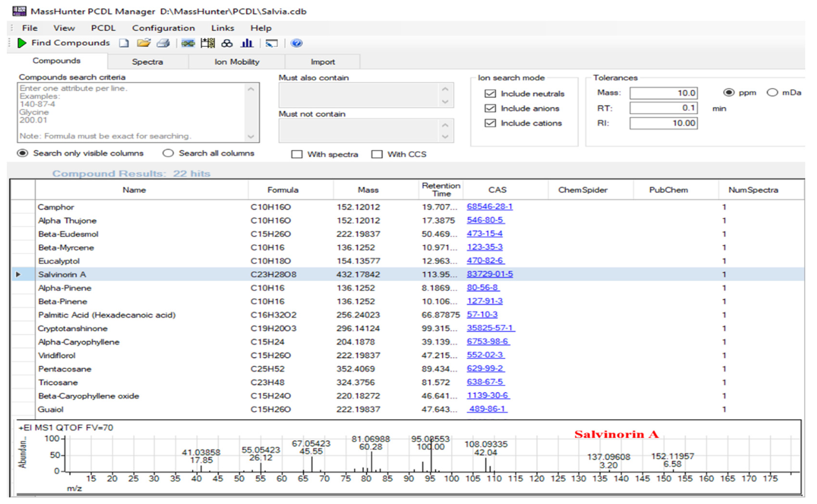Viewport: 817px width, 504px height.
Task: Enable the With spectra checkbox
Action: click(x=297, y=154)
